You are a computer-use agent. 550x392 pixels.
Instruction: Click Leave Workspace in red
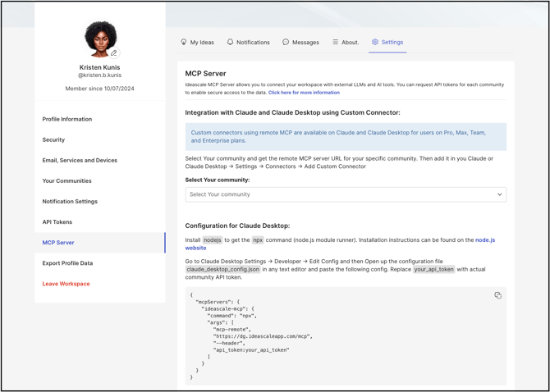coord(99,284)
